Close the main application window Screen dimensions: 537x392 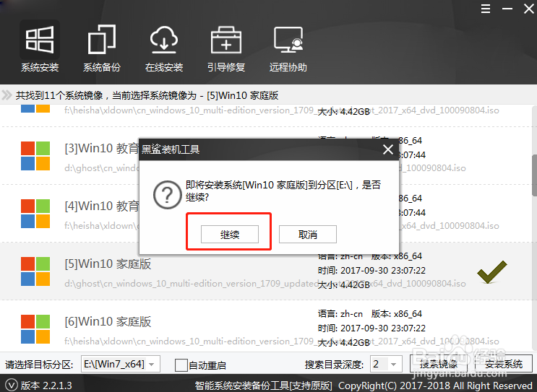[x=529, y=9]
